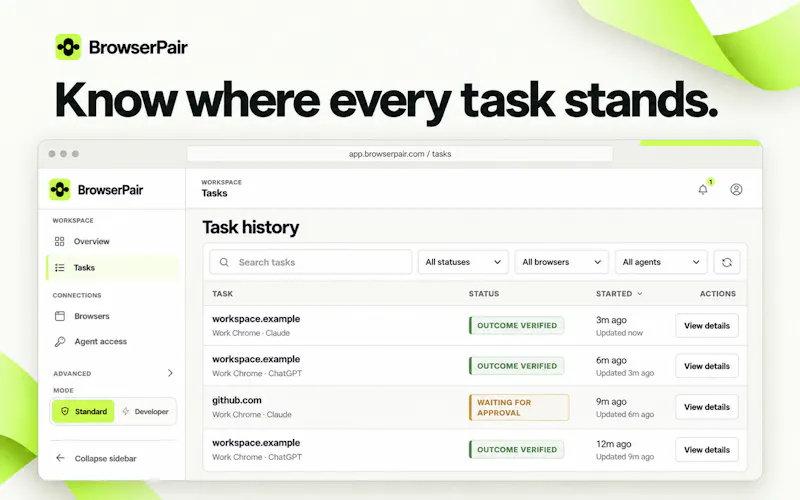Screen dimensions: 800x500
Task: Click the Overview grid icon
Action: tap(60, 241)
